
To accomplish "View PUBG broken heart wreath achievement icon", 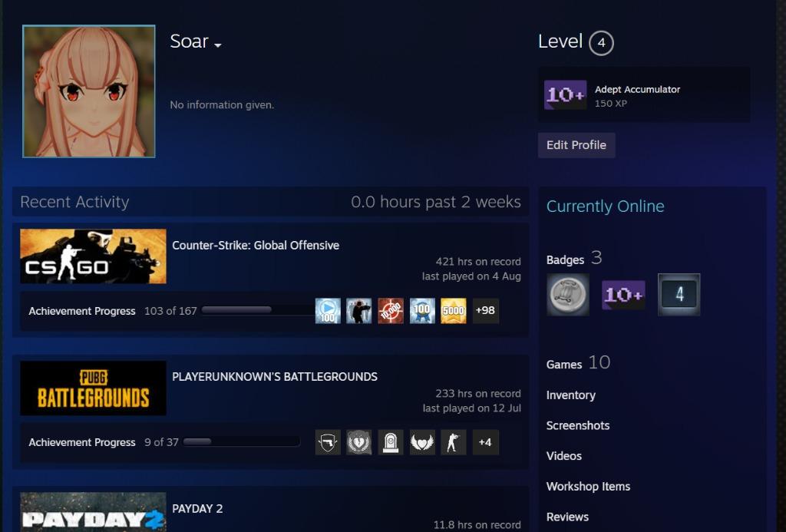I will (359, 442).
